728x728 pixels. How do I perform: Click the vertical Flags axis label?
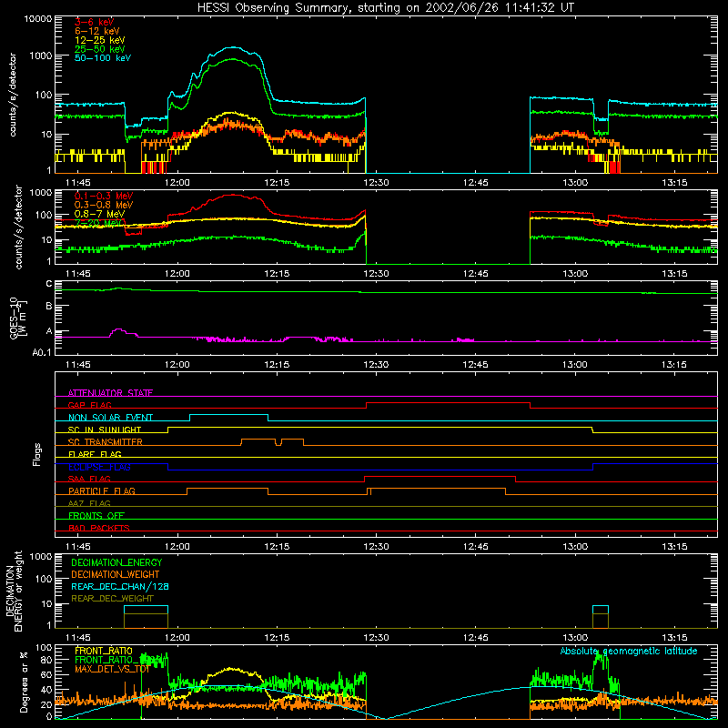pos(37,454)
